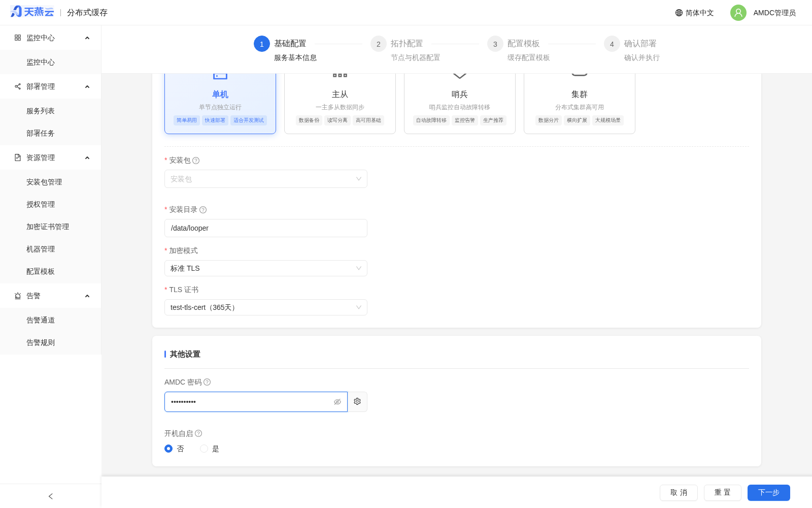
Task: Choose the 哨兵 deployment mode card
Action: coord(460,103)
